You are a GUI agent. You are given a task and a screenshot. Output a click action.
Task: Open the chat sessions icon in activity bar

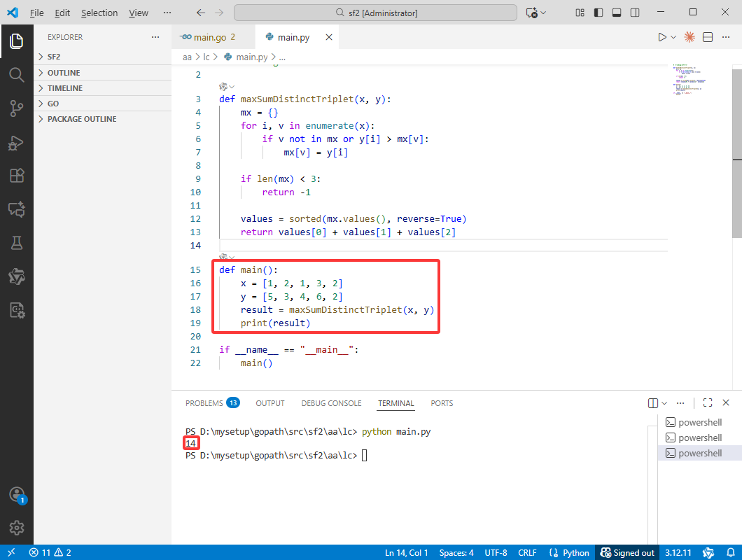click(x=17, y=209)
